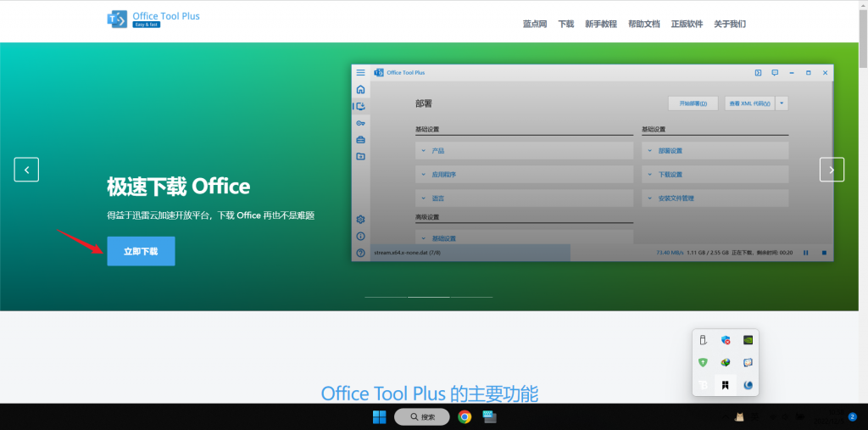Image resolution: width=868 pixels, height=430 pixels.
Task: Click the safely remove hardware tray icon
Action: click(x=703, y=340)
